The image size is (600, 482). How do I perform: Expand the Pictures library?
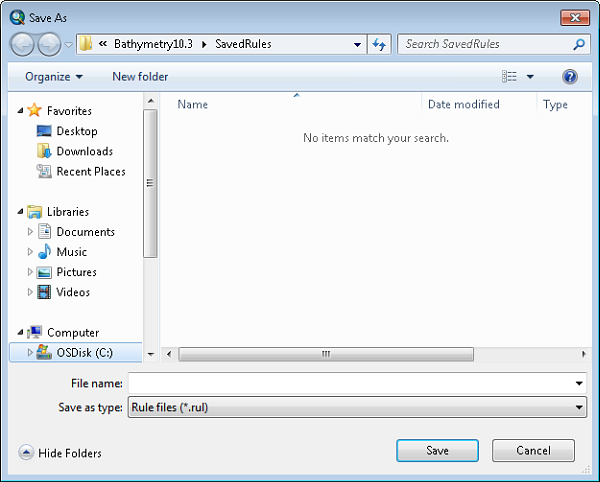30,272
